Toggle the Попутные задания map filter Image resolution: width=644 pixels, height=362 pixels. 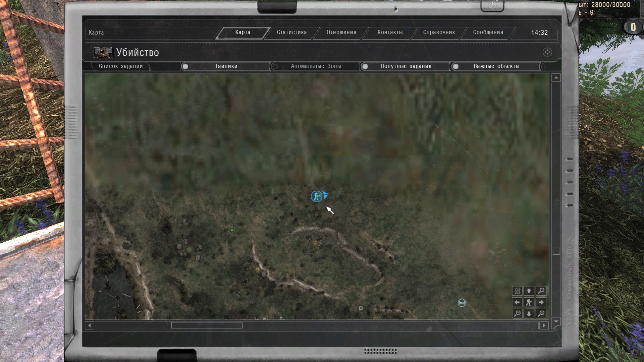[x=405, y=66]
